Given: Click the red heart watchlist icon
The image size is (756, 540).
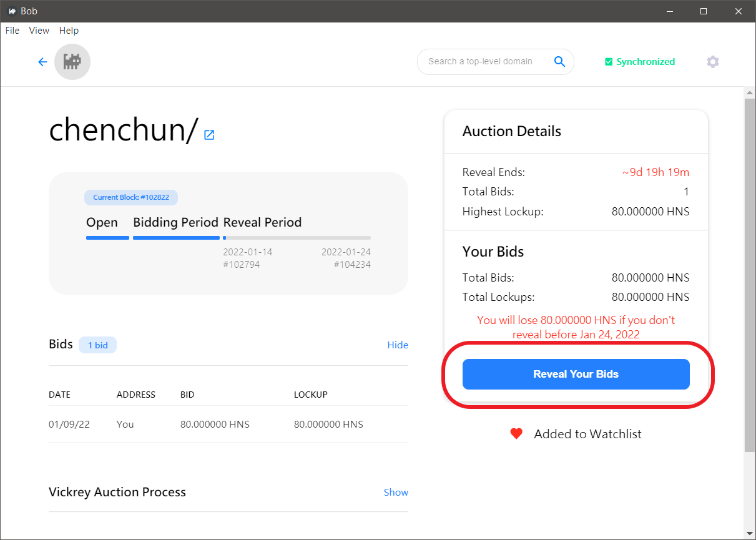Looking at the screenshot, I should [x=516, y=434].
